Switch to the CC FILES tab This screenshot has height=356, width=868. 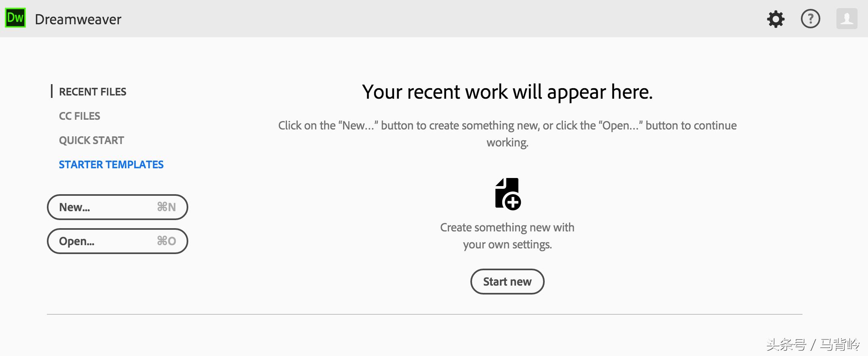[80, 116]
